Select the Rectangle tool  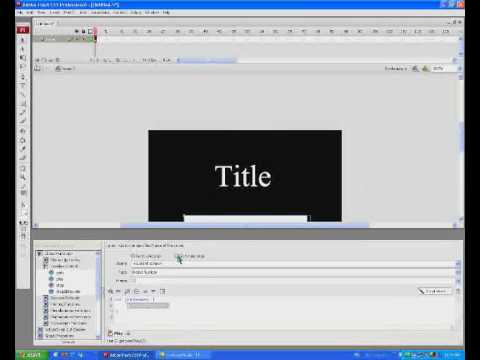23,104
